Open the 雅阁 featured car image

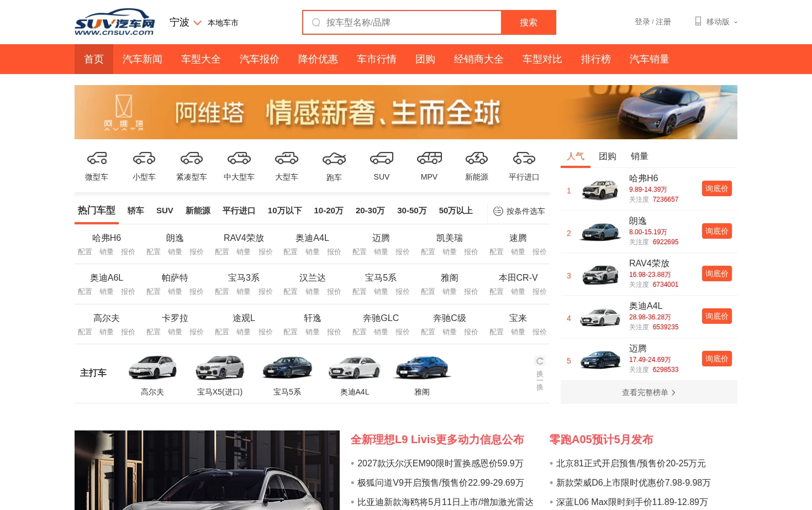pyautogui.click(x=422, y=367)
